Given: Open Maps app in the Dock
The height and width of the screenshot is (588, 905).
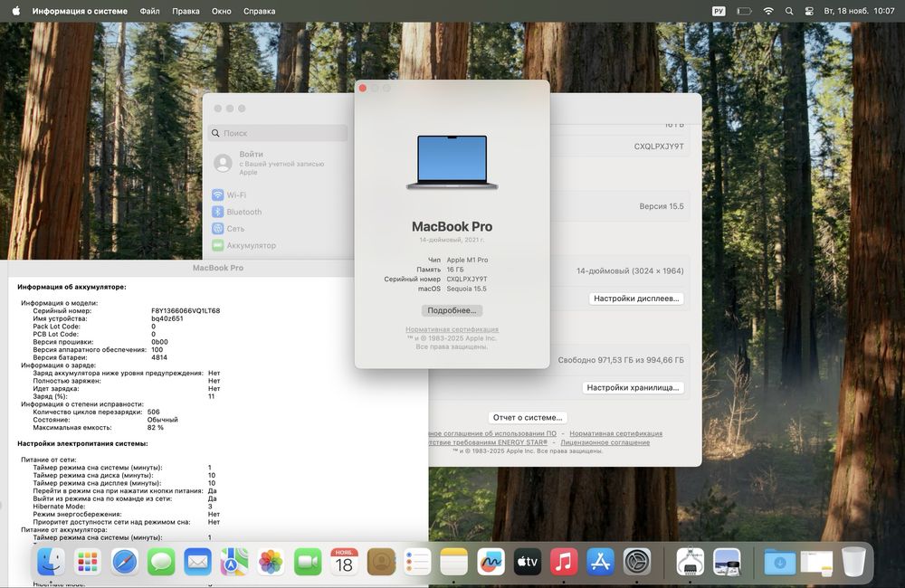Looking at the screenshot, I should [234, 562].
